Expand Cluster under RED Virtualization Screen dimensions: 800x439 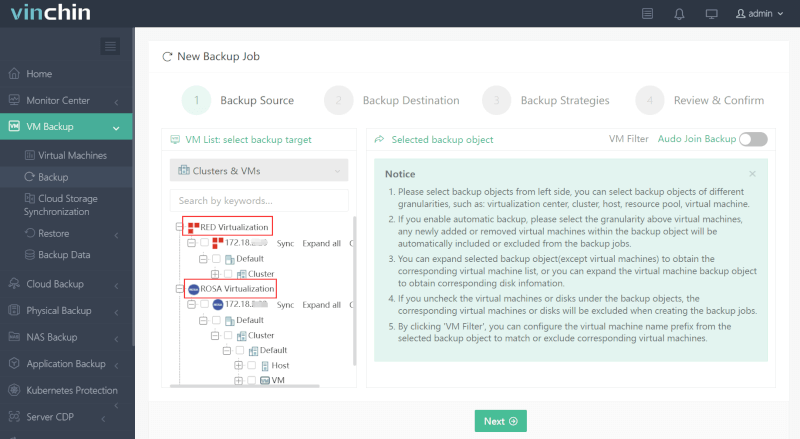click(215, 274)
